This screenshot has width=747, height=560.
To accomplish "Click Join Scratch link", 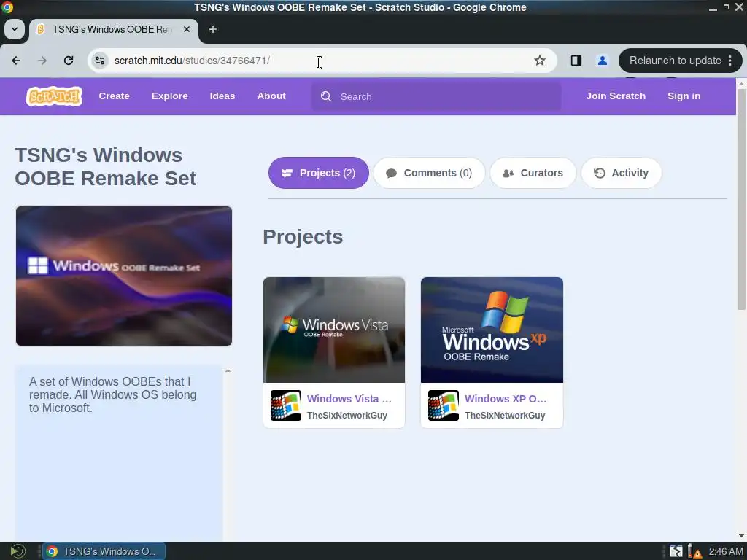I will click(616, 96).
